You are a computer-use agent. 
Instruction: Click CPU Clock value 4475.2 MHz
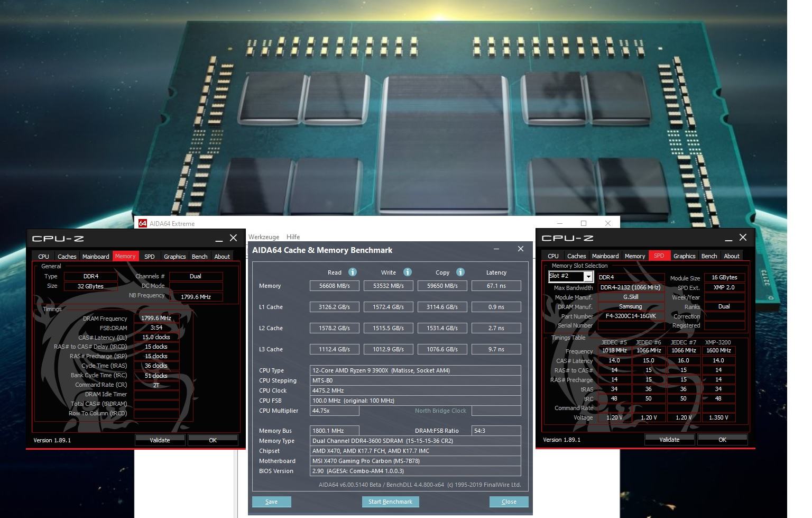click(x=416, y=390)
